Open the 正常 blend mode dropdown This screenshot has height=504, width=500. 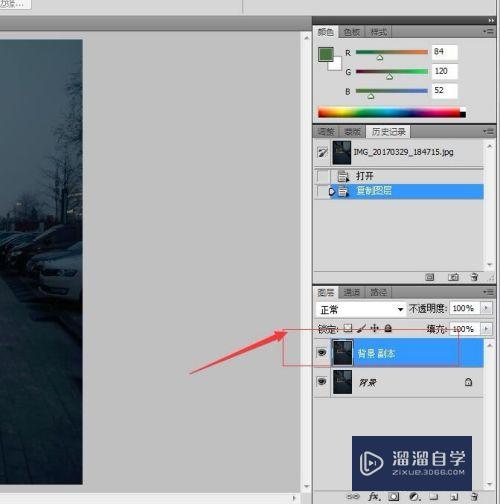(360, 310)
